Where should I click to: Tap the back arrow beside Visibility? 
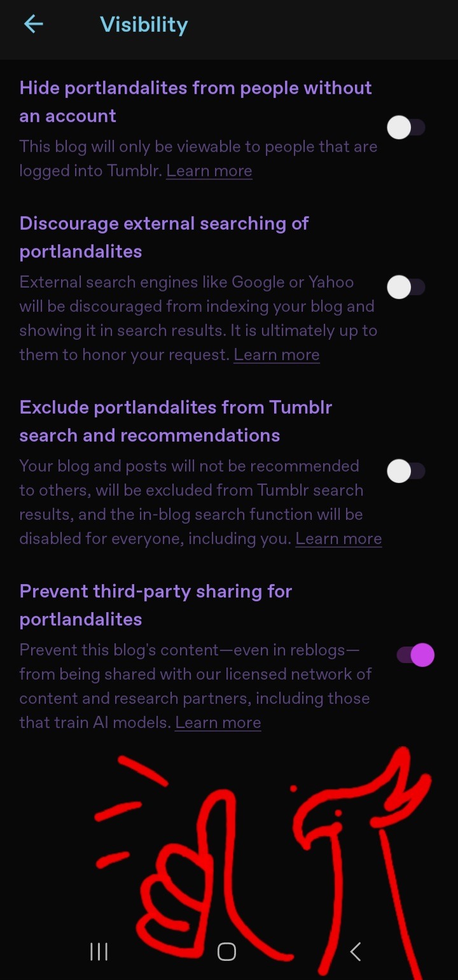33,24
